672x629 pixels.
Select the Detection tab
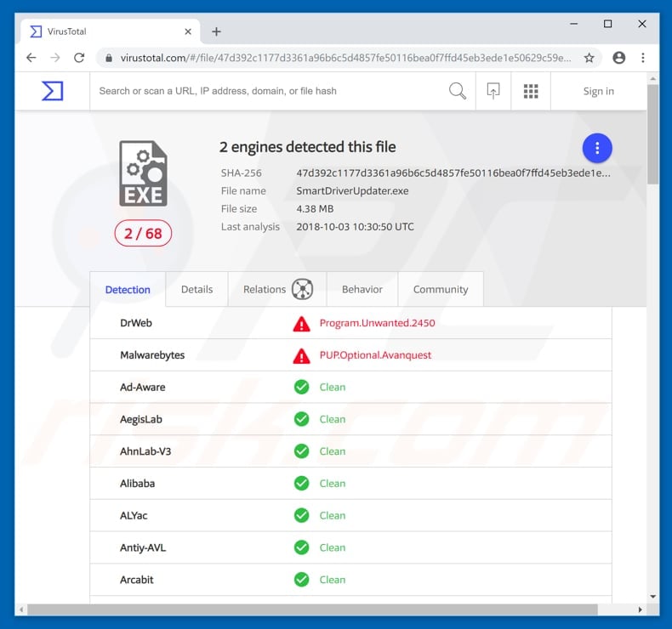click(128, 290)
